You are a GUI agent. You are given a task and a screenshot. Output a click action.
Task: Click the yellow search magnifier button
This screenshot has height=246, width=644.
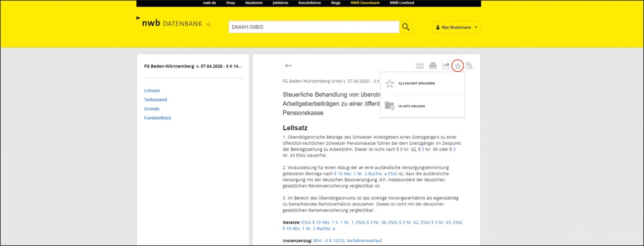[x=407, y=27]
